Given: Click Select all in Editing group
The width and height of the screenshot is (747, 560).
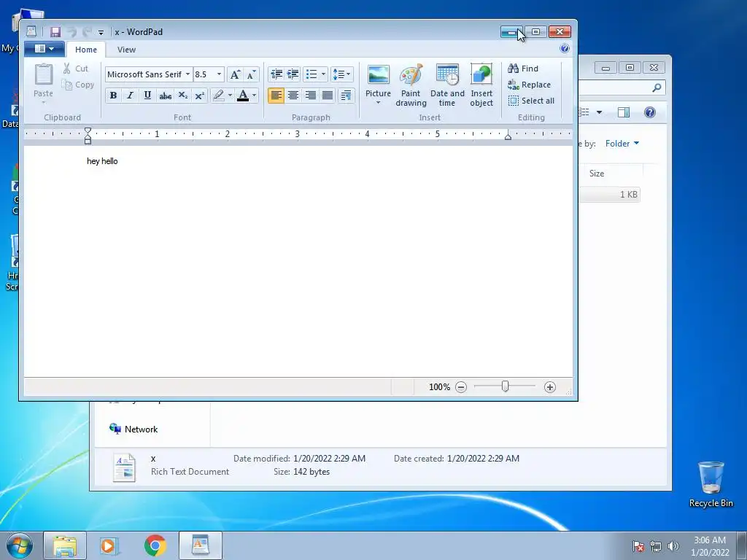Looking at the screenshot, I should tap(531, 101).
